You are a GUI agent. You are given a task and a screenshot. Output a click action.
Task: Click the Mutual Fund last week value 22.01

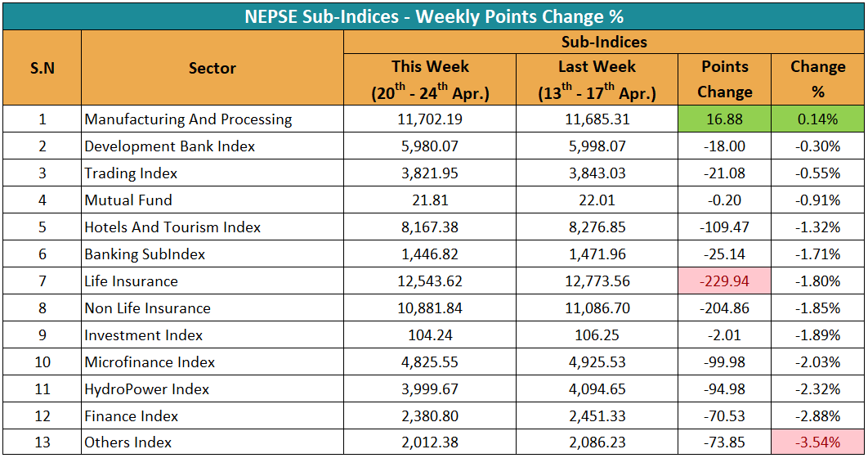pyautogui.click(x=597, y=200)
